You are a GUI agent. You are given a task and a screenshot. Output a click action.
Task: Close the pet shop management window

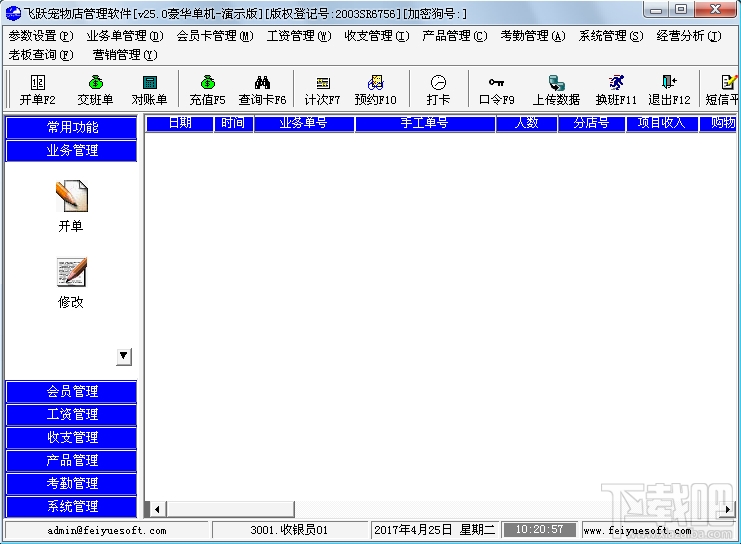click(x=715, y=9)
